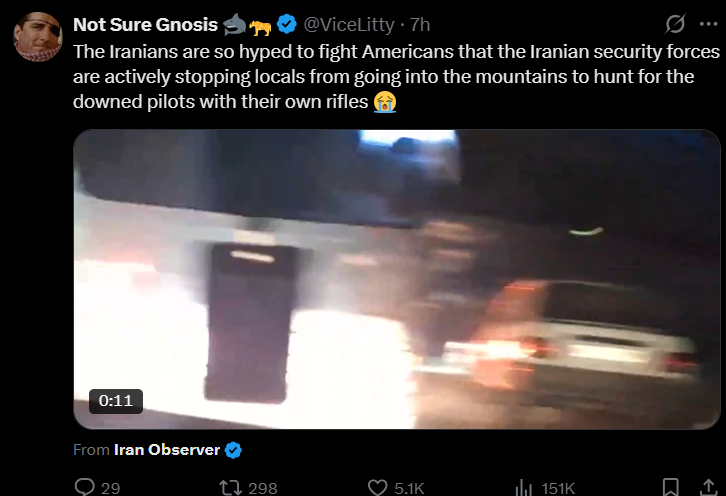Screen dimensions: 726x496
Task: Open view analytics bar-chart icon
Action: pos(524,488)
